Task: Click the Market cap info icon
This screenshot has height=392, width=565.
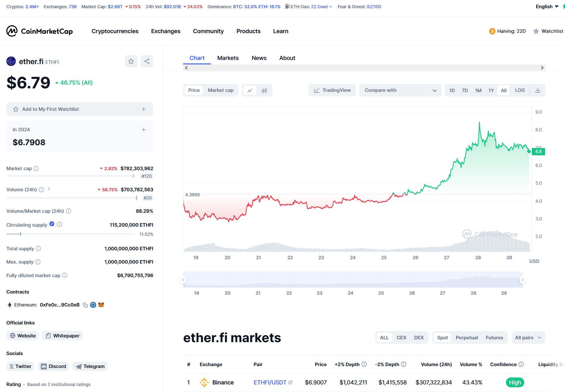Action: point(36,169)
